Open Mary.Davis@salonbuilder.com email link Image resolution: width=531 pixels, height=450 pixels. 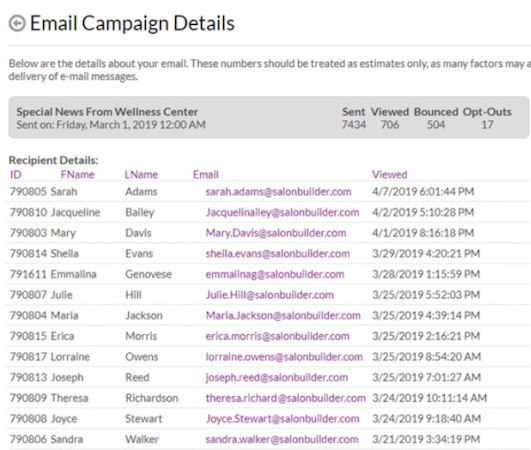[x=276, y=233]
